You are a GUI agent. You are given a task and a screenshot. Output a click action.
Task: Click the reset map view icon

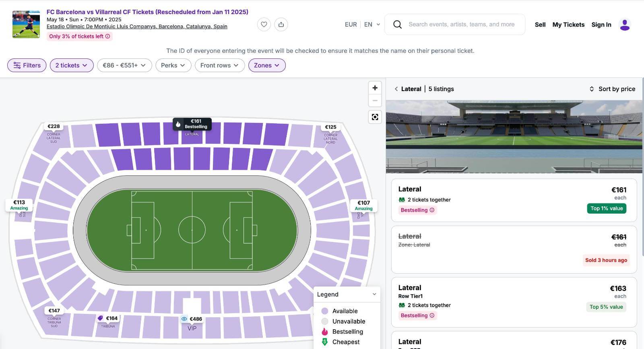tap(375, 117)
